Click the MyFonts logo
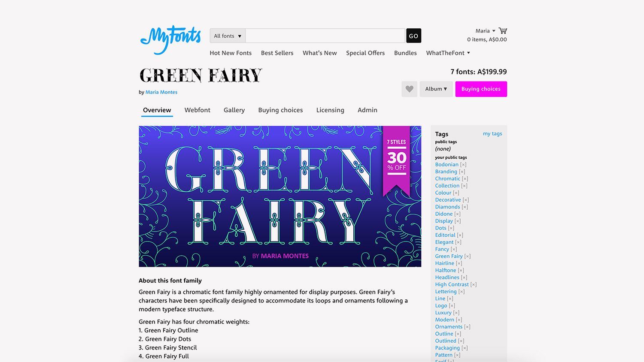 (x=170, y=40)
